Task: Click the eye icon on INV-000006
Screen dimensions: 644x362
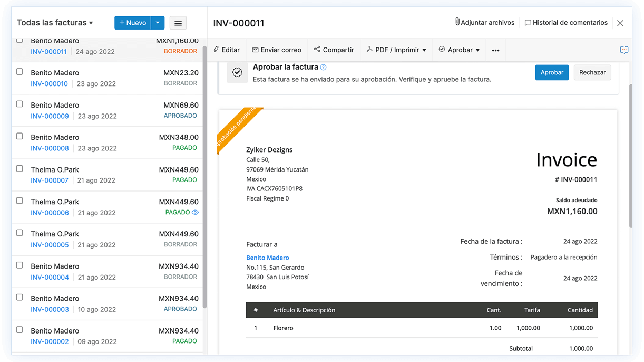Action: [195, 213]
